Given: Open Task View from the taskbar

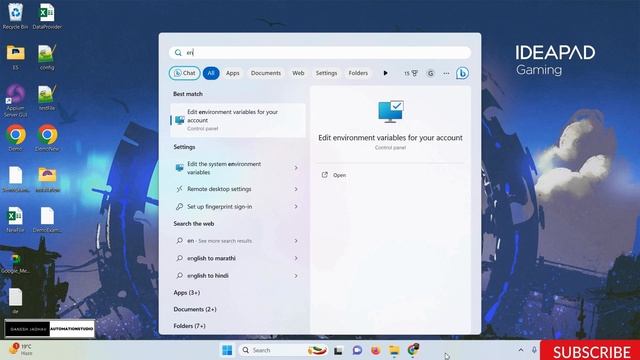Looking at the screenshot, I should [x=338, y=350].
